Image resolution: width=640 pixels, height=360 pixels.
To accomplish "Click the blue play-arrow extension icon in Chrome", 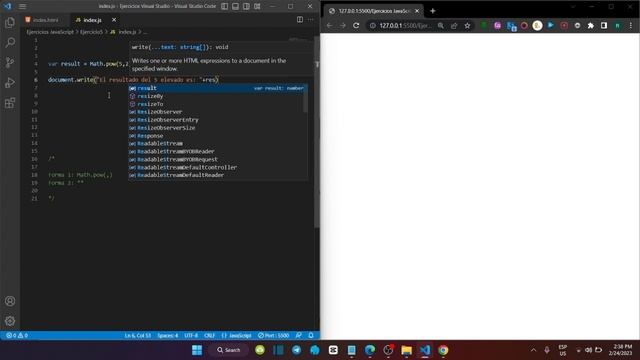I will tap(551, 25).
